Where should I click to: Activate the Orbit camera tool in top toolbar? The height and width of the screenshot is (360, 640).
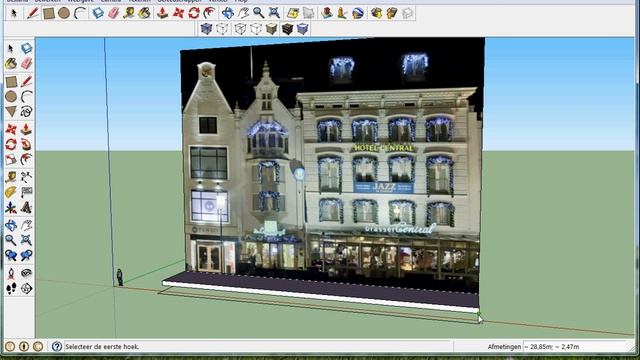(x=227, y=13)
